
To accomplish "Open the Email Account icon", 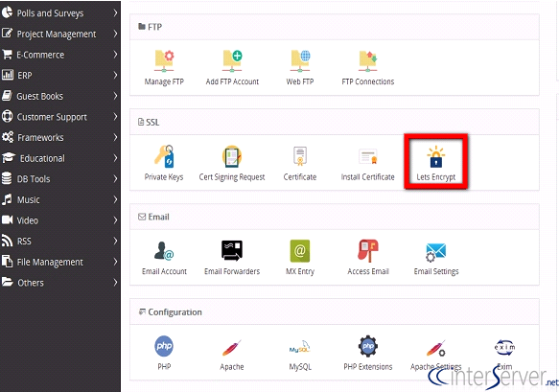I will 164,251.
